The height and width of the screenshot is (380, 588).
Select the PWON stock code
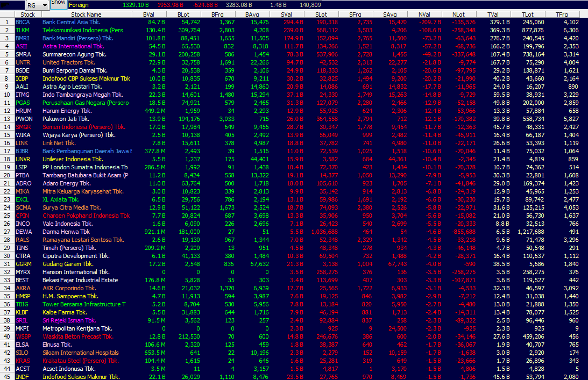click(x=24, y=119)
